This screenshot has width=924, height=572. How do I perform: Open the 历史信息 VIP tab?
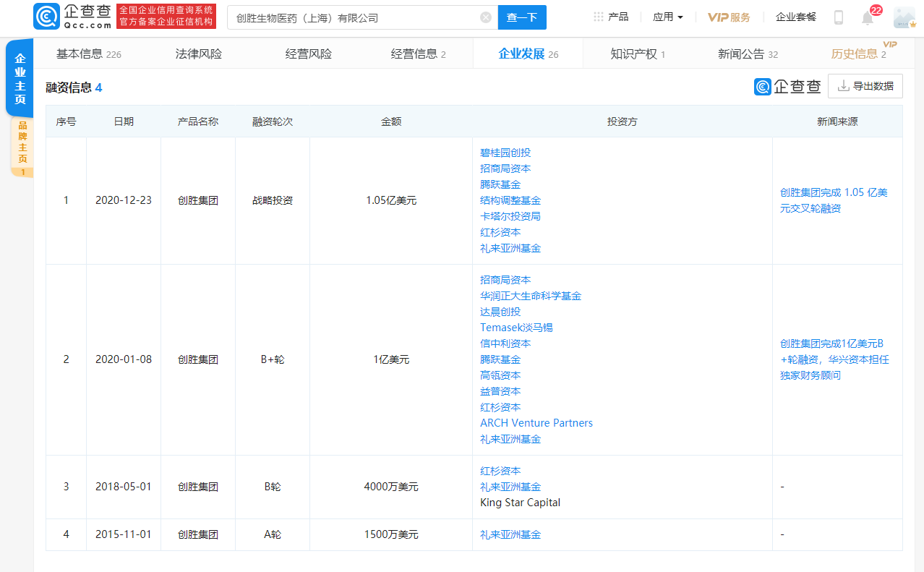coord(859,54)
